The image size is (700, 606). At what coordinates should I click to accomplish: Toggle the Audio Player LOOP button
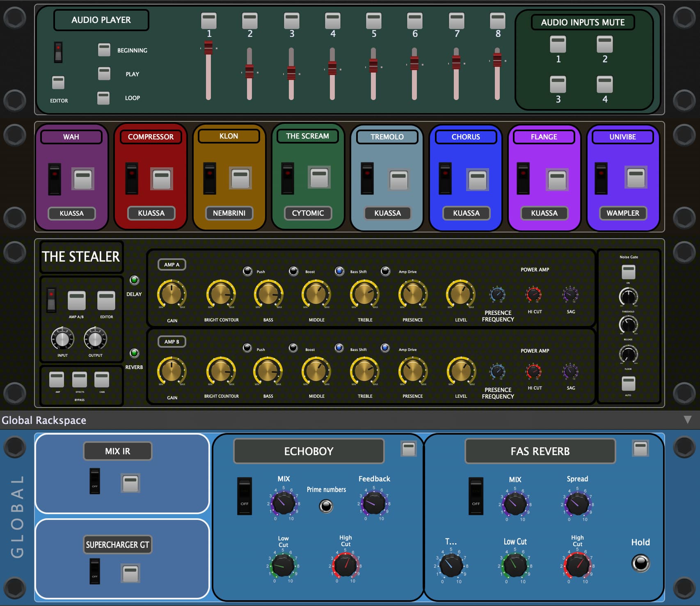click(103, 98)
